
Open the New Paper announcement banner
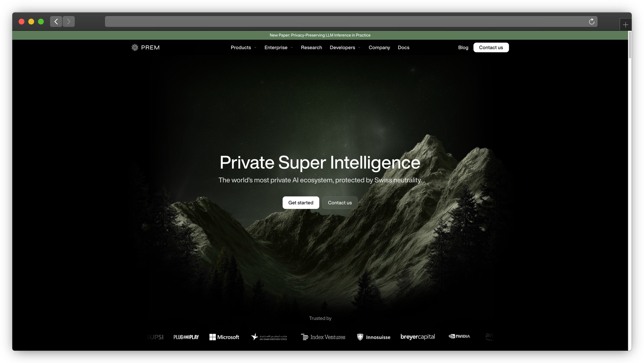coord(320,35)
